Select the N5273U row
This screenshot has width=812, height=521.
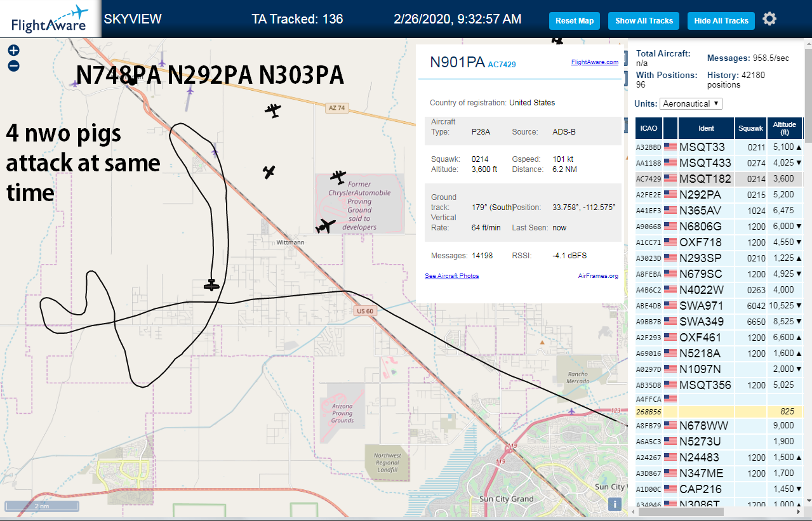tap(719, 441)
